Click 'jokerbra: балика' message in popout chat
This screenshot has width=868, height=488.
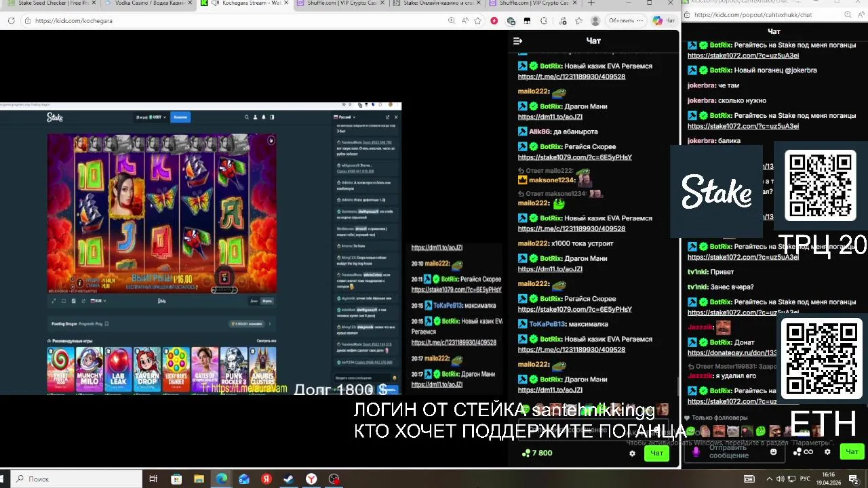tap(714, 141)
